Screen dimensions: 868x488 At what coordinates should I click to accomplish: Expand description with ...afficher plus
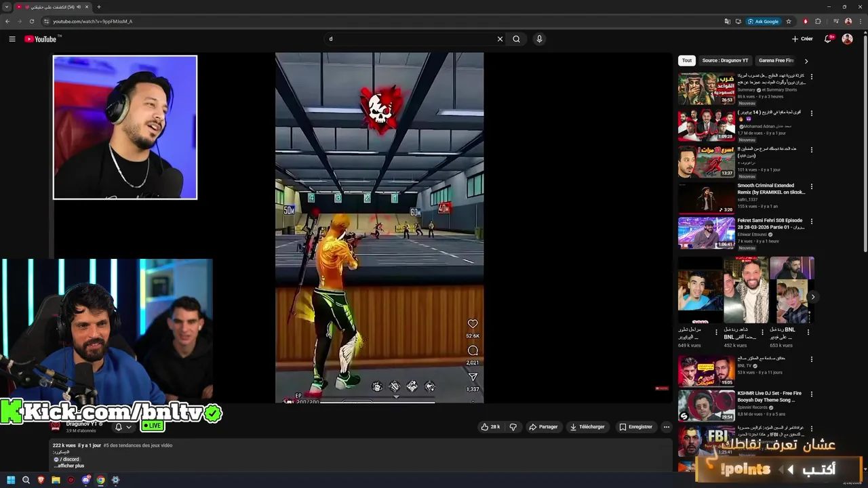(69, 466)
